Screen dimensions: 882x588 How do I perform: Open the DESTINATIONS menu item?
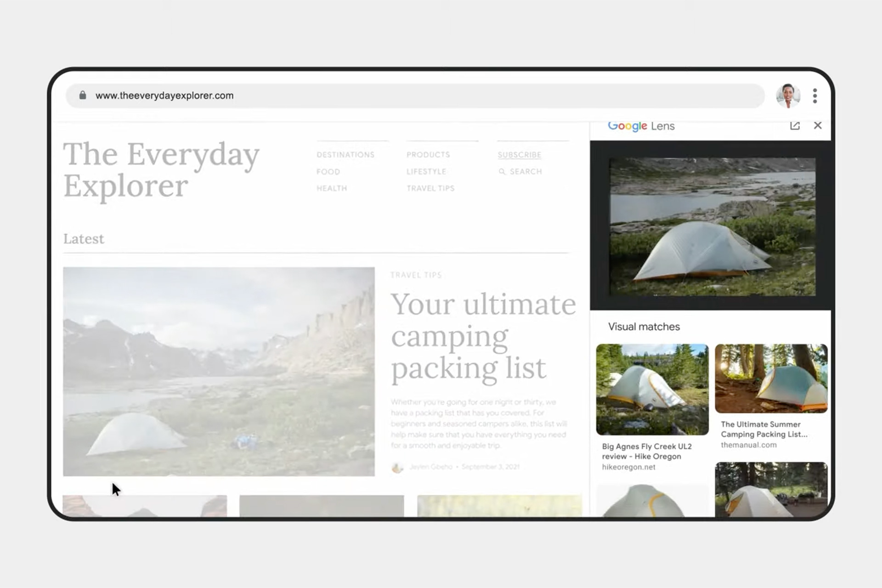pyautogui.click(x=346, y=154)
